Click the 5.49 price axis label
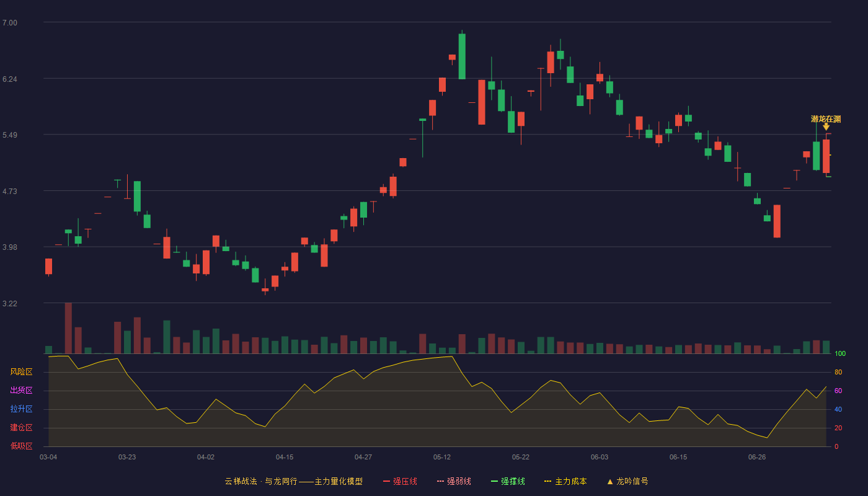This screenshot has width=868, height=496. click(x=10, y=135)
